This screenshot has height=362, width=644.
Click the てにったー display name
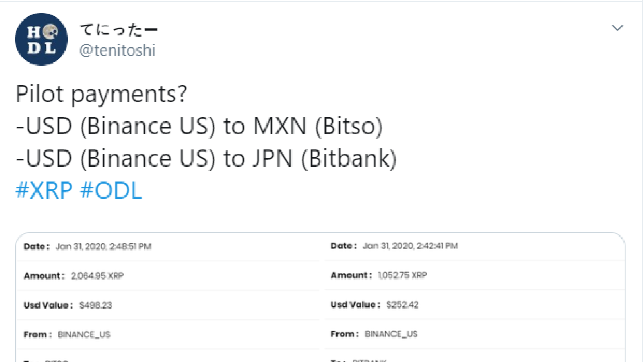point(118,30)
